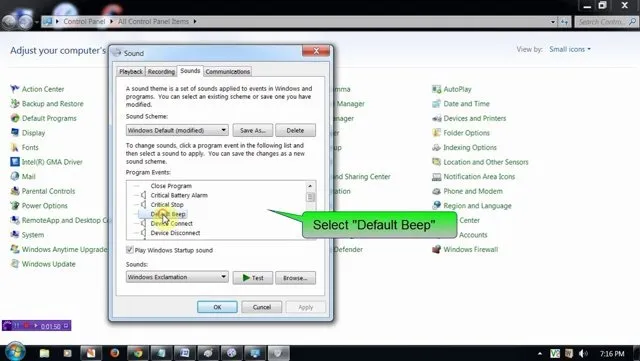
Task: Open the AutoPlay icon
Action: (437, 89)
